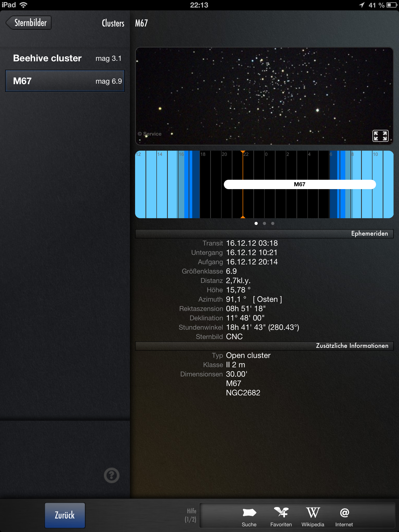
Task: Switch to the second page dot
Action: 264,223
